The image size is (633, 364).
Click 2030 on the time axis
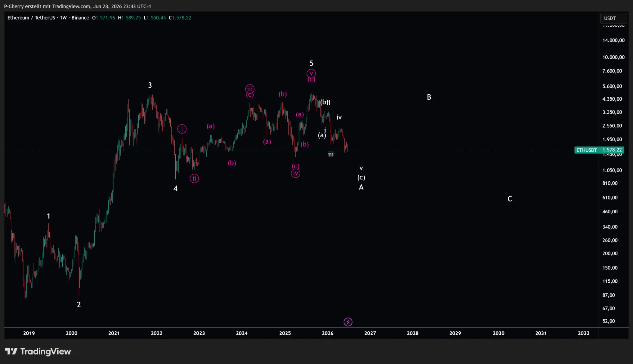click(498, 333)
